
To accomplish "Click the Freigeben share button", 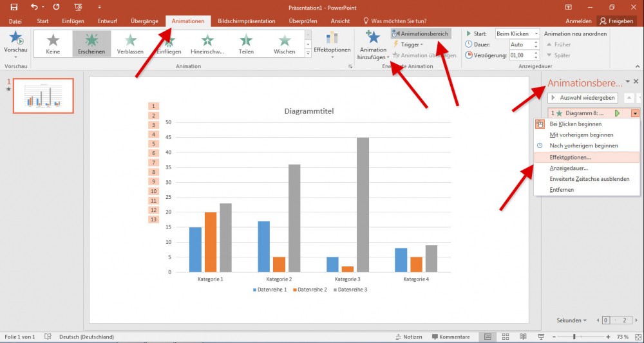I will (x=616, y=21).
